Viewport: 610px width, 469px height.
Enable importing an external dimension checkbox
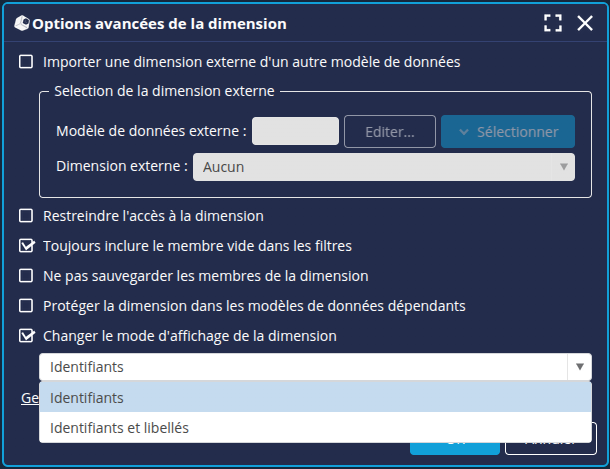click(x=27, y=62)
